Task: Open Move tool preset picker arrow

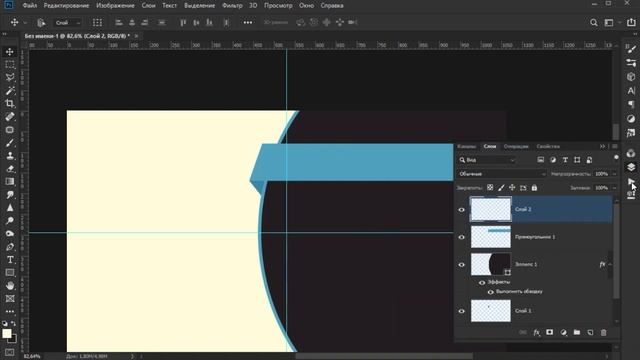Action: click(25, 23)
